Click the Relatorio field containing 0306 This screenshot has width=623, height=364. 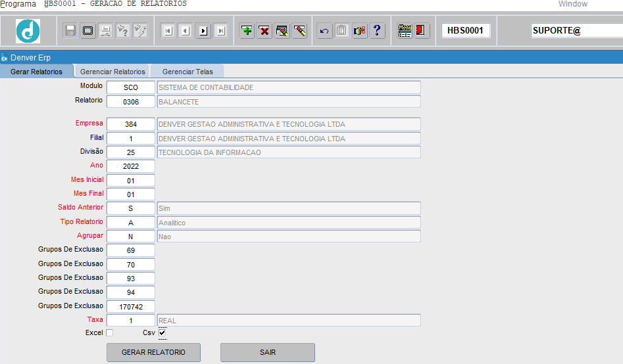(131, 102)
